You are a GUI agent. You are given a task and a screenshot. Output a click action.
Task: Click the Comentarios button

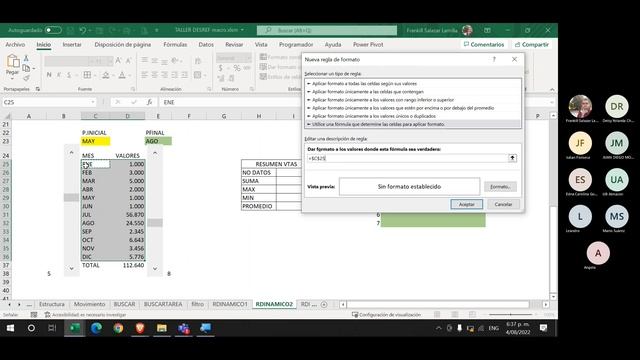click(x=484, y=44)
